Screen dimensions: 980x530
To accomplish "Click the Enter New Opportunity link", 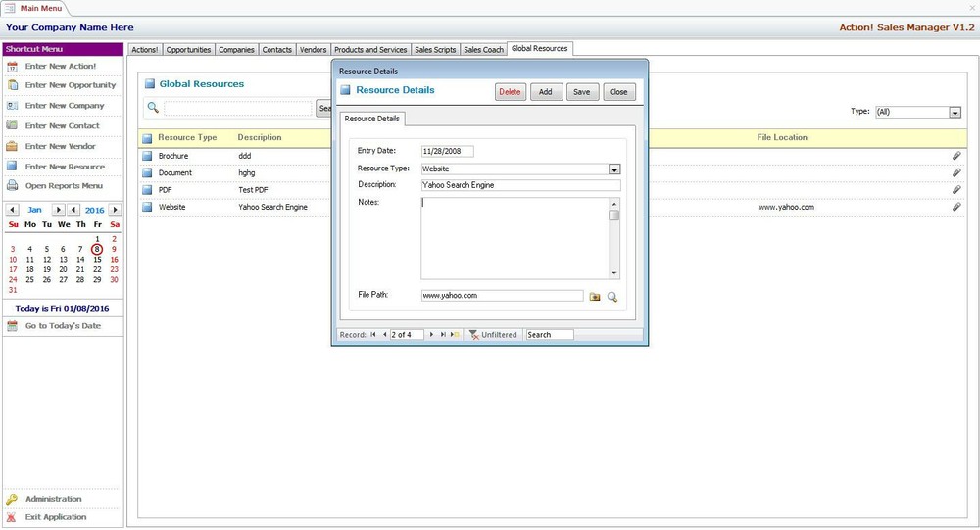I will click(71, 85).
